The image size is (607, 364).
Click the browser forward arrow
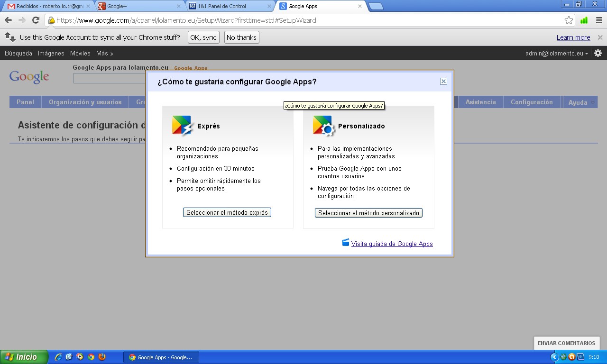pos(22,20)
